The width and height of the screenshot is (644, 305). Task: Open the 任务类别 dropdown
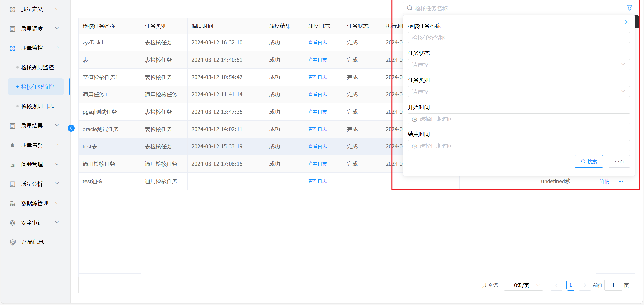click(x=519, y=92)
